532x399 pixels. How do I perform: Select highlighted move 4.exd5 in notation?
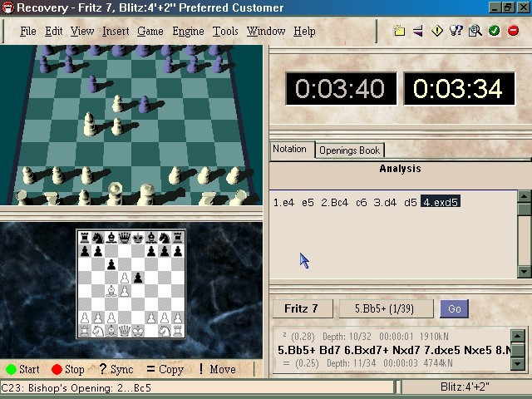[x=441, y=203]
